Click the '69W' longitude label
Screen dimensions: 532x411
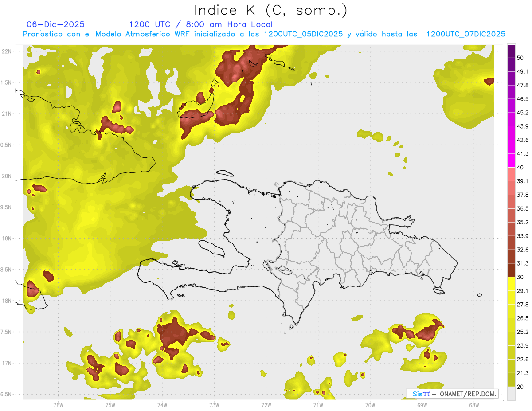[422, 405]
